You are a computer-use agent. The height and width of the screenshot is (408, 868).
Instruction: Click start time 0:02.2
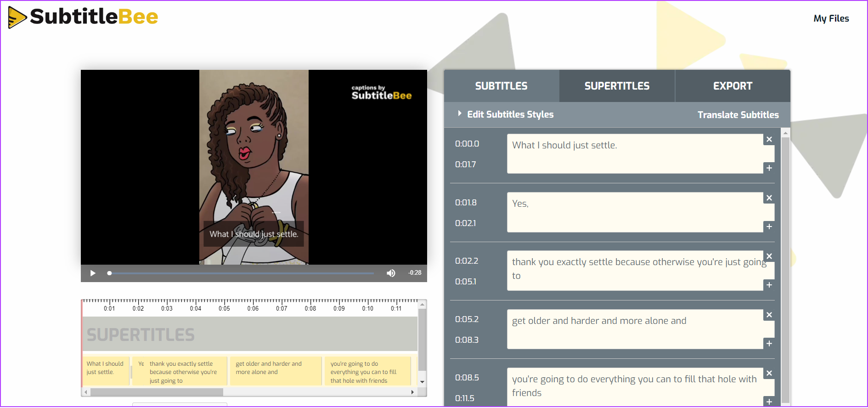[467, 261]
